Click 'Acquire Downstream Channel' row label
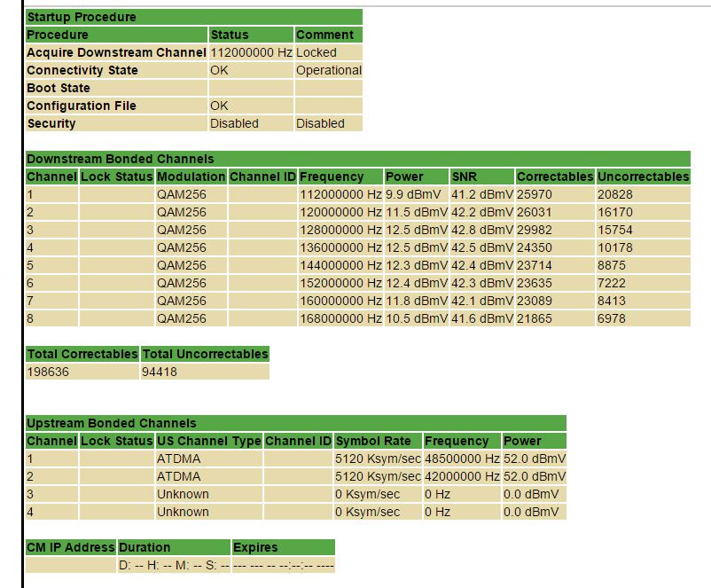 [116, 52]
